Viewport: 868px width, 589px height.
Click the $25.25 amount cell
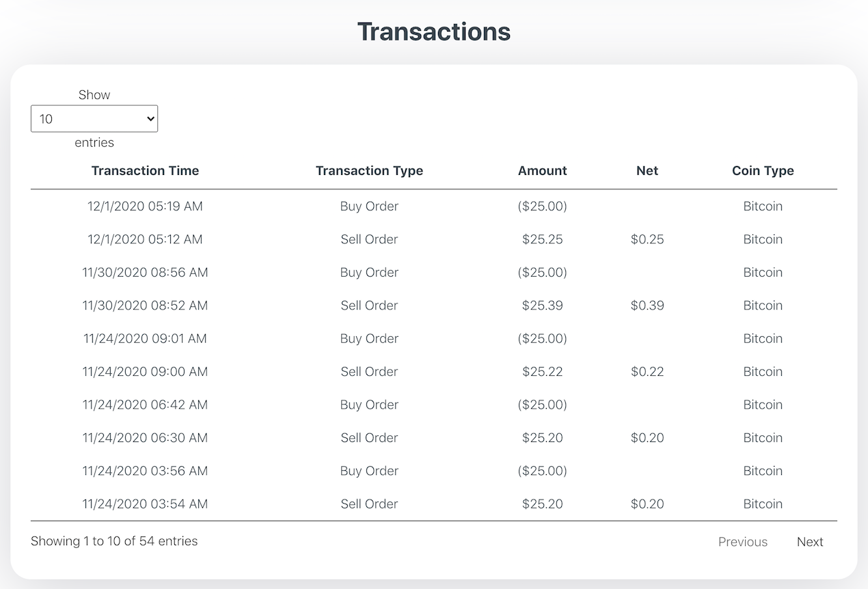click(542, 239)
